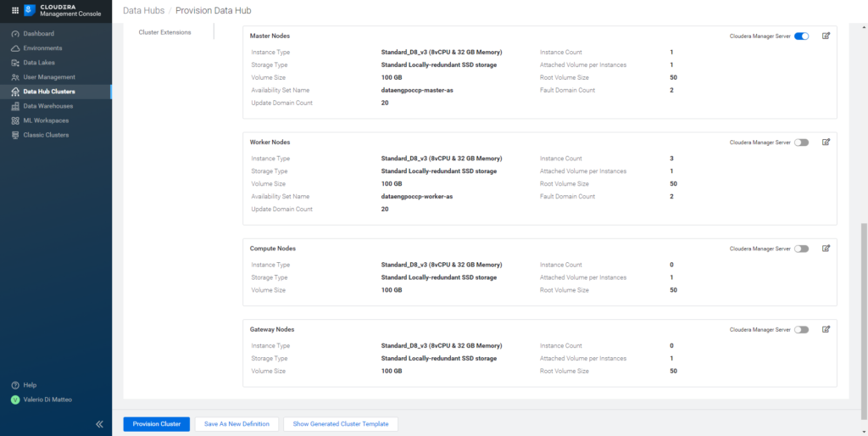Screen dimensions: 868x436
Task: Click the Master Nodes heading
Action: (270, 36)
